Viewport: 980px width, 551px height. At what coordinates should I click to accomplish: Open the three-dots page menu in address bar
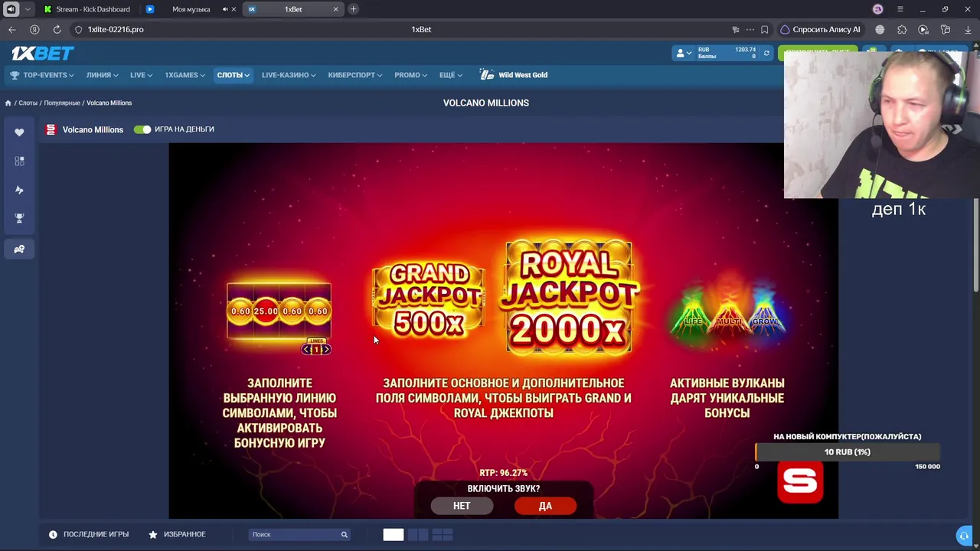[750, 29]
